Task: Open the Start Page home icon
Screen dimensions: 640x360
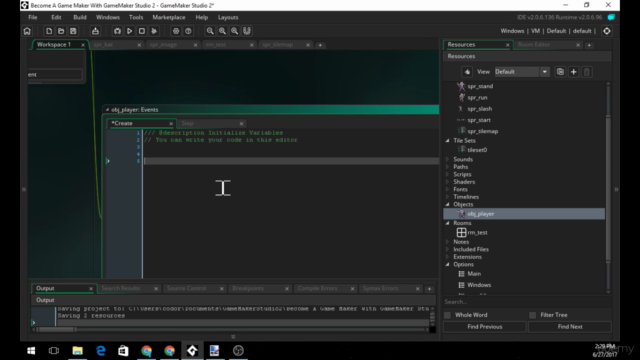Action: click(x=27, y=31)
